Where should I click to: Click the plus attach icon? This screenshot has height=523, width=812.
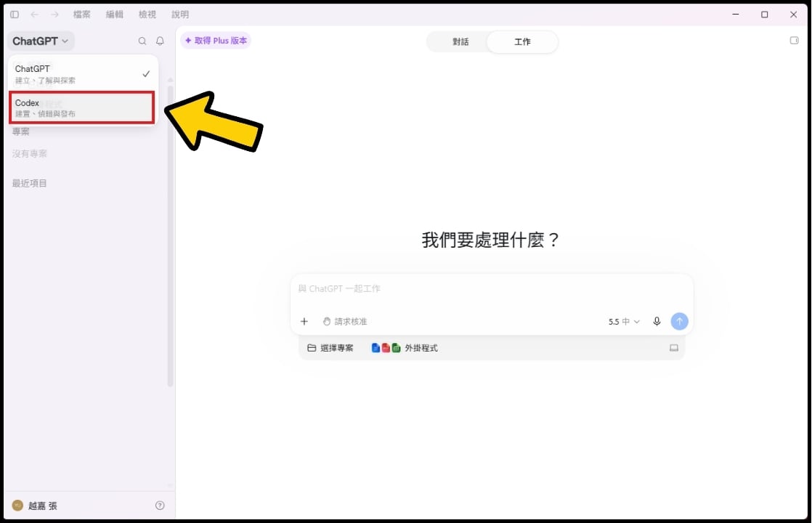point(304,322)
